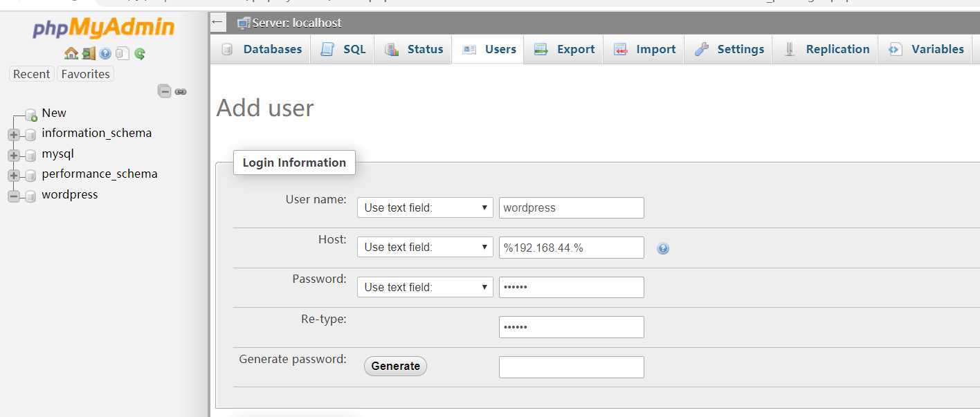This screenshot has width=980, height=417.
Task: Open the Host type dropdown
Action: point(425,247)
